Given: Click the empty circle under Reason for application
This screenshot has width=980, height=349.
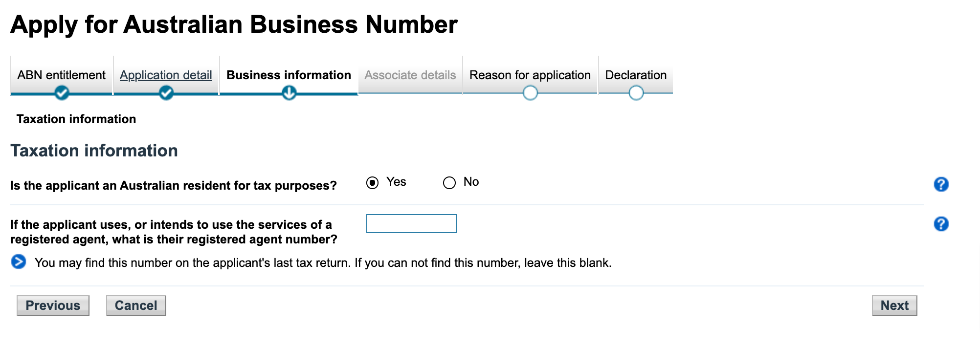Looking at the screenshot, I should [530, 92].
